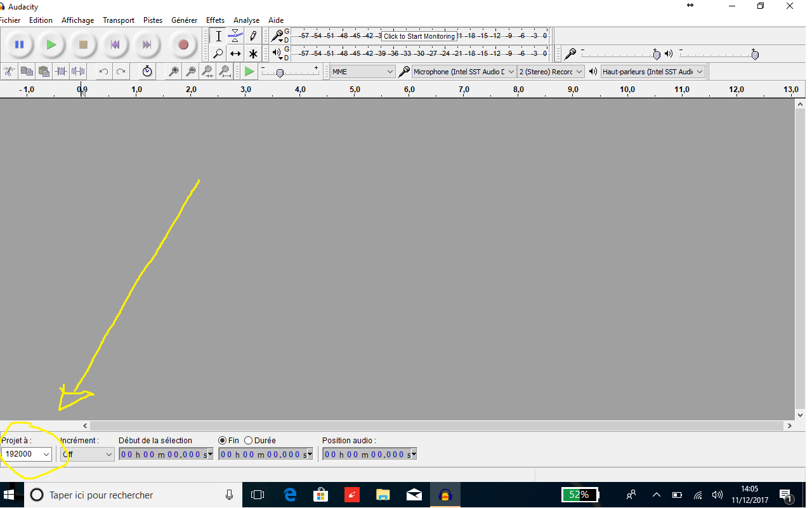Stop playback with the Stop button
Screen dimensions: 812x508
(x=83, y=44)
